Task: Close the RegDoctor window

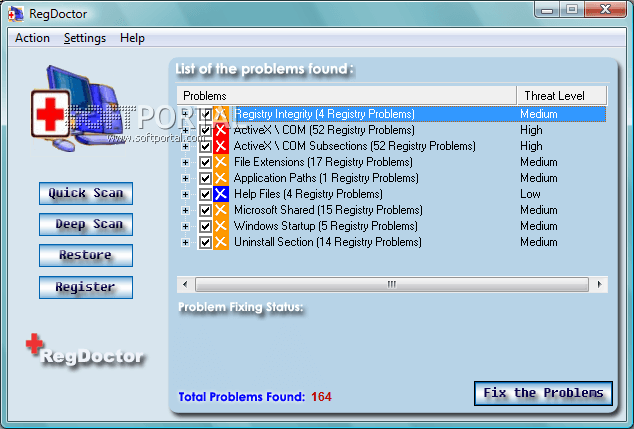Action: coord(605,10)
